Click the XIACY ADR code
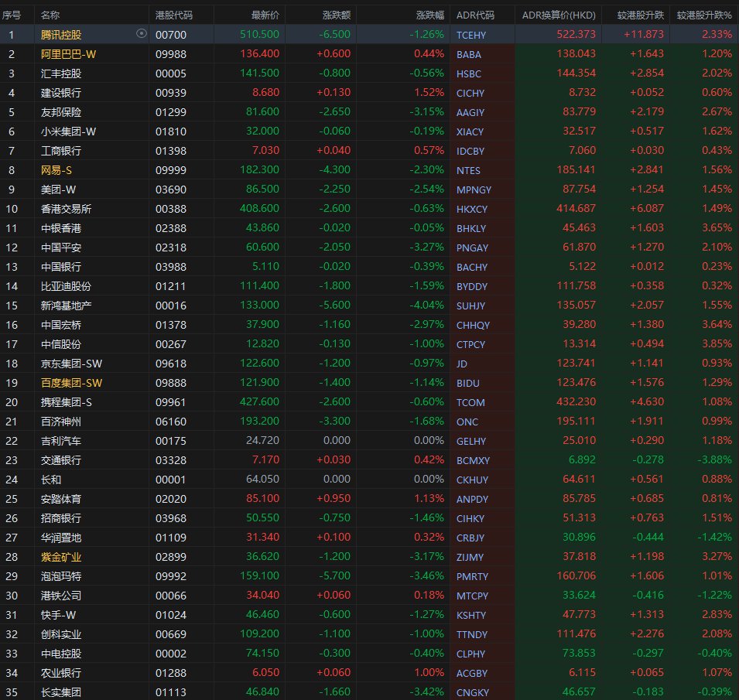This screenshot has width=739, height=700. coord(470,132)
